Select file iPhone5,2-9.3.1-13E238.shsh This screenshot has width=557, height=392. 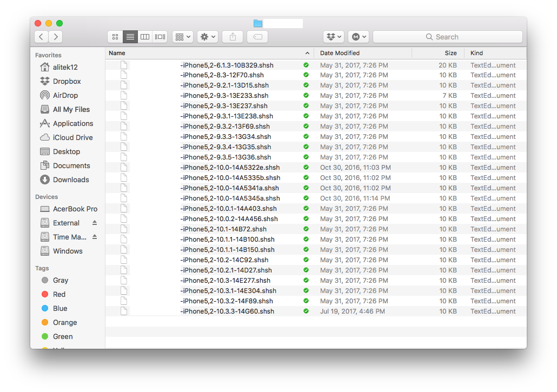316,116
